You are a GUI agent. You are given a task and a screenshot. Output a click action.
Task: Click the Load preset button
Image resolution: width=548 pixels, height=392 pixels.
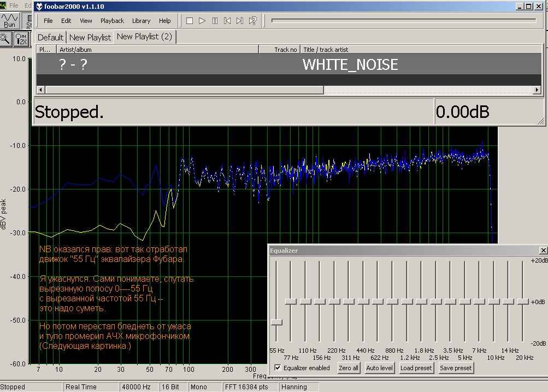pyautogui.click(x=416, y=368)
